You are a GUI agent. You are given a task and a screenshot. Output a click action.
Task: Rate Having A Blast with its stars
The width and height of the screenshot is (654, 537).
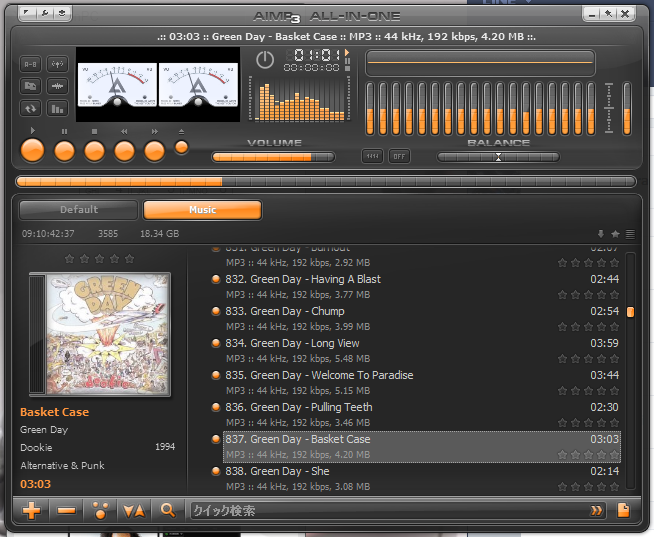[x=589, y=295]
